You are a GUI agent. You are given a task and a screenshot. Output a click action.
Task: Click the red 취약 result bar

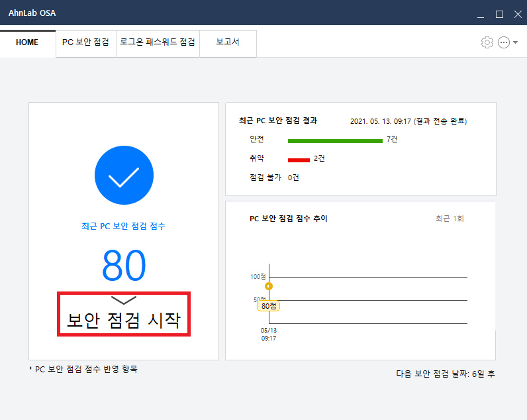pos(299,160)
